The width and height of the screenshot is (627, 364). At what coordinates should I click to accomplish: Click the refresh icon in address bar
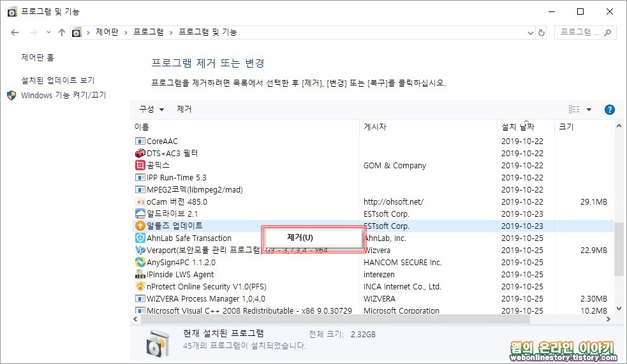(x=542, y=33)
